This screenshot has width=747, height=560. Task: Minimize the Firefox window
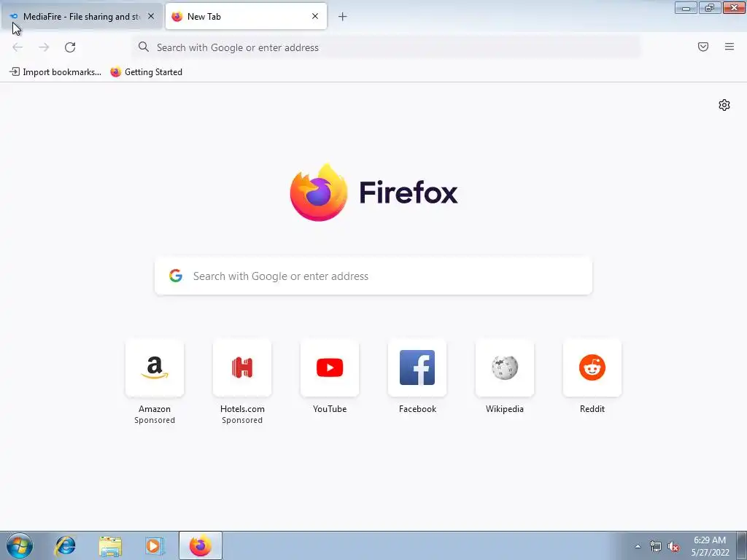(x=686, y=7)
